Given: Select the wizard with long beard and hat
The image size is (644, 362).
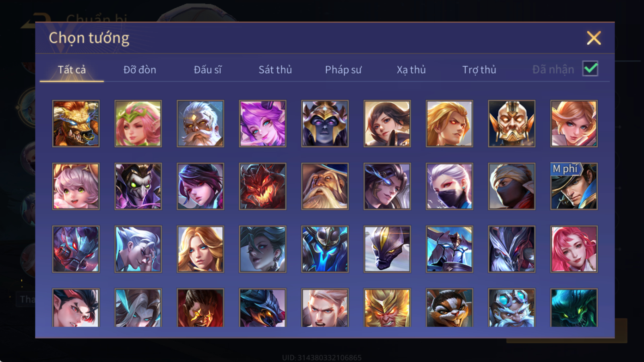Looking at the screenshot, I should pyautogui.click(x=325, y=186).
